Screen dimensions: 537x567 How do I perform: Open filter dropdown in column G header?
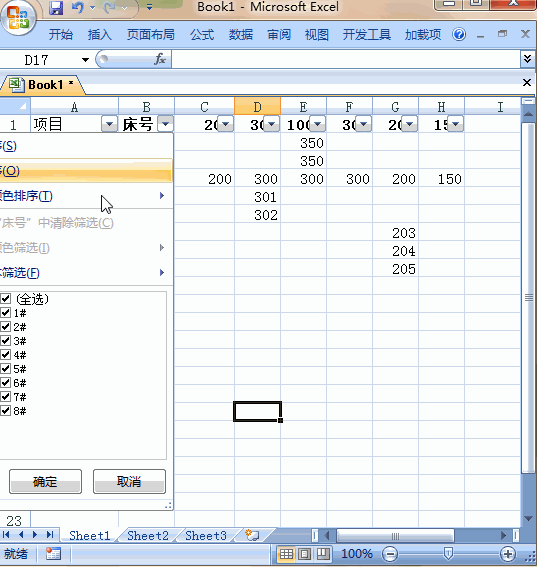pos(409,124)
